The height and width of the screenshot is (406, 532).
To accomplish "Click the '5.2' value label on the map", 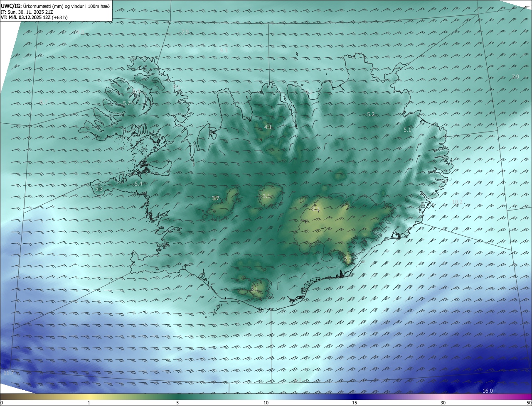I will [x=371, y=114].
